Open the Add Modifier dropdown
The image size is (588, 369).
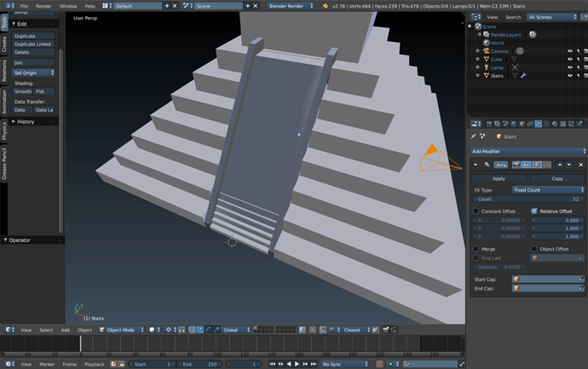(x=528, y=151)
